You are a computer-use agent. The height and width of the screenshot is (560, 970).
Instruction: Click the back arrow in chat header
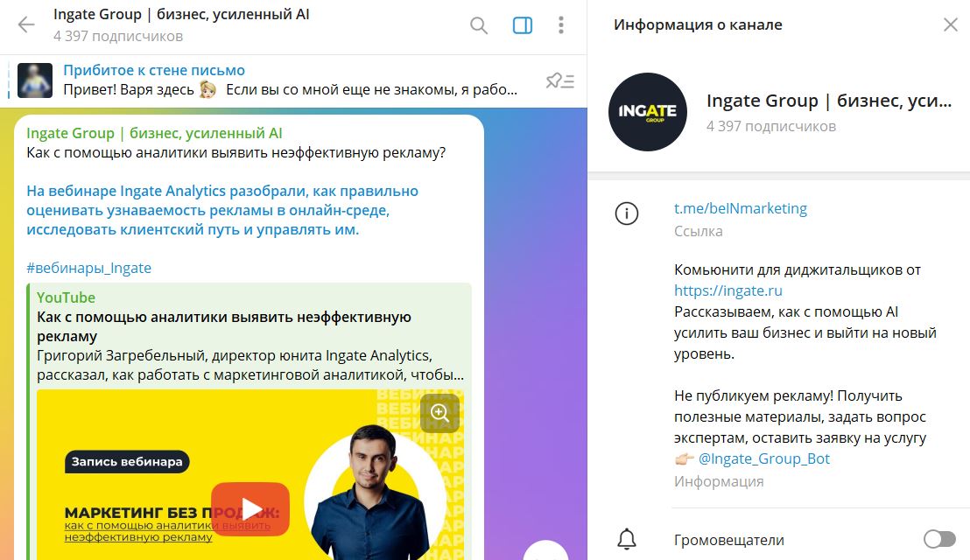26,24
